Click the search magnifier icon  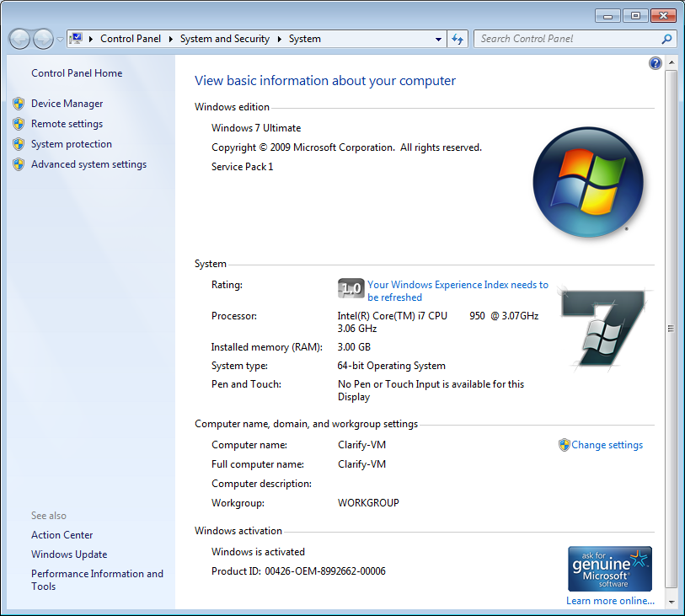coord(666,39)
